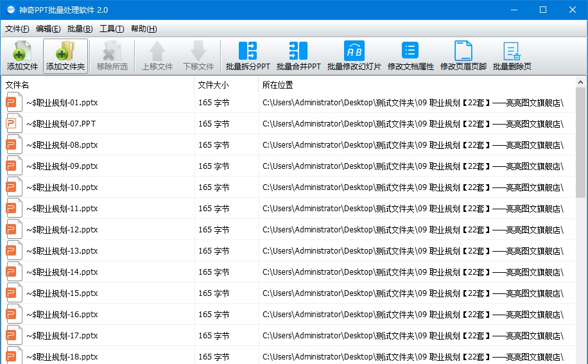588x364 pixels.
Task: Select file name ~$职业规划-07.PPT
Action: (61, 124)
